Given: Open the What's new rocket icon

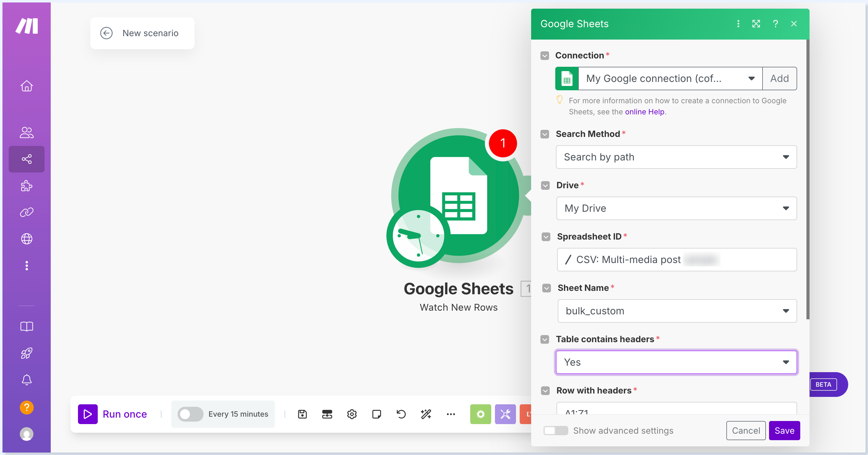Looking at the screenshot, I should [x=27, y=353].
